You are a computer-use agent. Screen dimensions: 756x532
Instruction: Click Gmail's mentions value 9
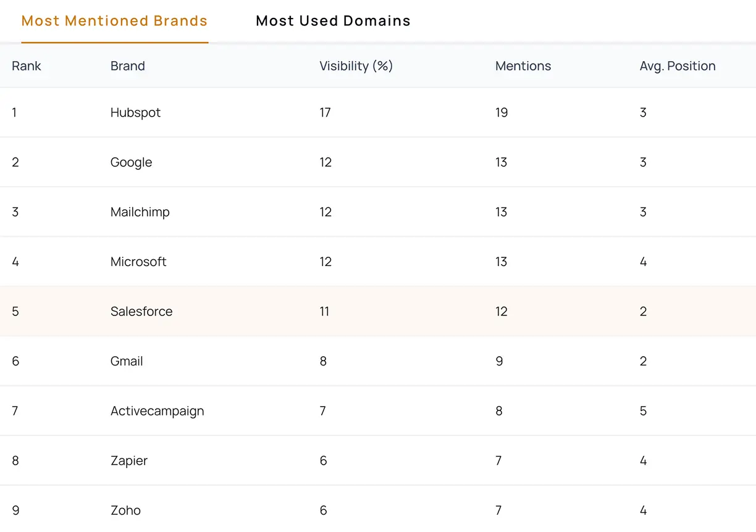[x=499, y=361]
